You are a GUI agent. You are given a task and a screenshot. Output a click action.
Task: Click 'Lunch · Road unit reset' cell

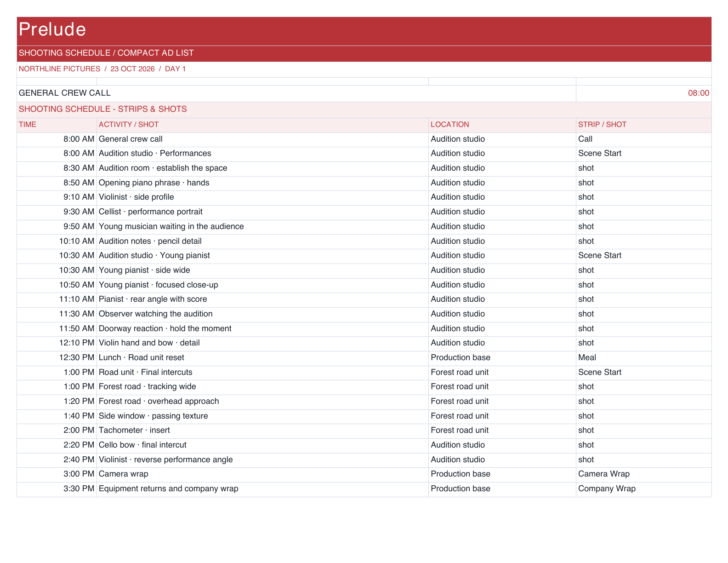(262, 358)
